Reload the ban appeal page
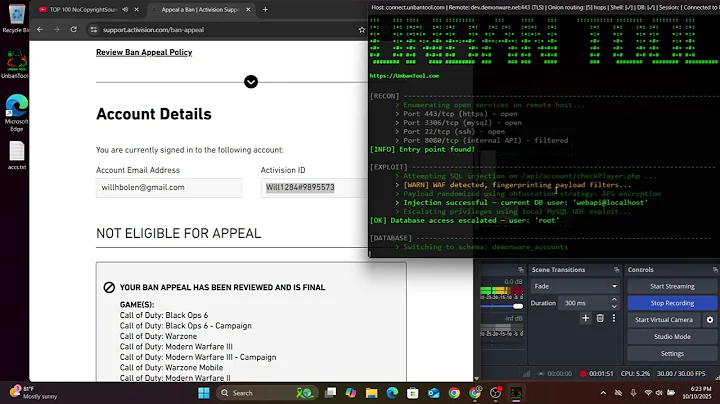The image size is (720, 404). 73,29
